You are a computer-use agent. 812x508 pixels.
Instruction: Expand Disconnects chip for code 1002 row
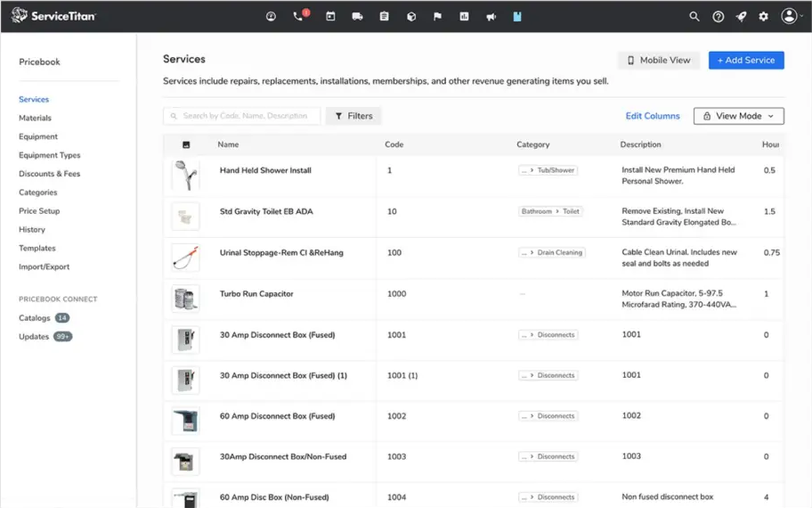tap(548, 415)
